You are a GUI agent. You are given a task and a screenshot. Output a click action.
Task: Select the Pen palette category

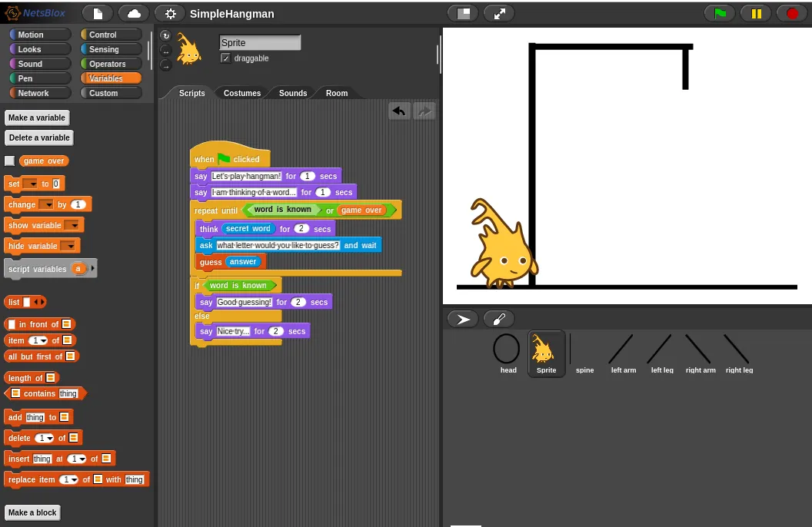click(41, 78)
